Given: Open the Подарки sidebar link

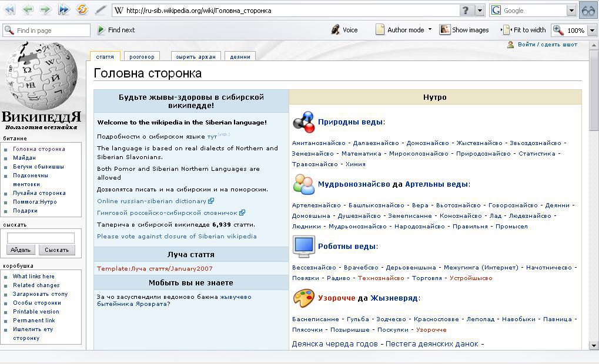Looking at the screenshot, I should pos(25,211).
